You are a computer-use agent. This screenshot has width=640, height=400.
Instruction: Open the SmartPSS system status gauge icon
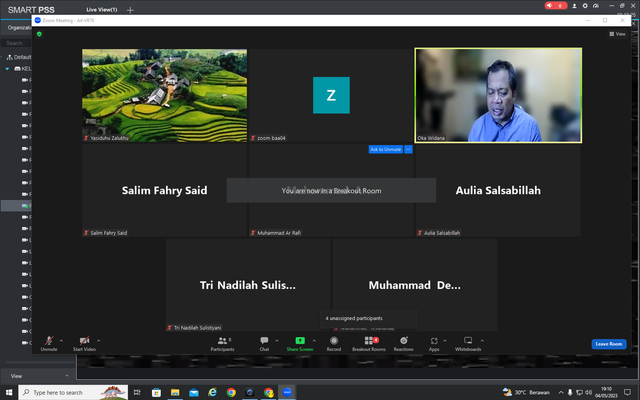(596, 6)
